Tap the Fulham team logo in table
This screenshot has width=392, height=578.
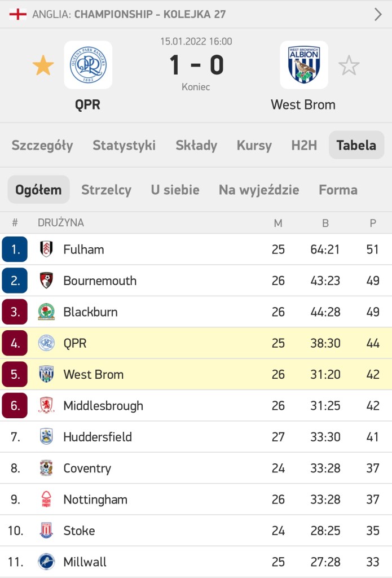(x=46, y=249)
